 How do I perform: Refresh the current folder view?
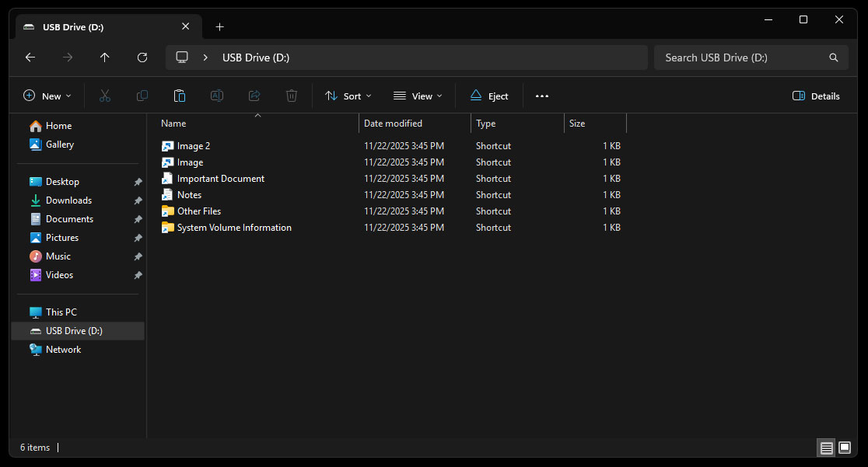[x=142, y=58]
